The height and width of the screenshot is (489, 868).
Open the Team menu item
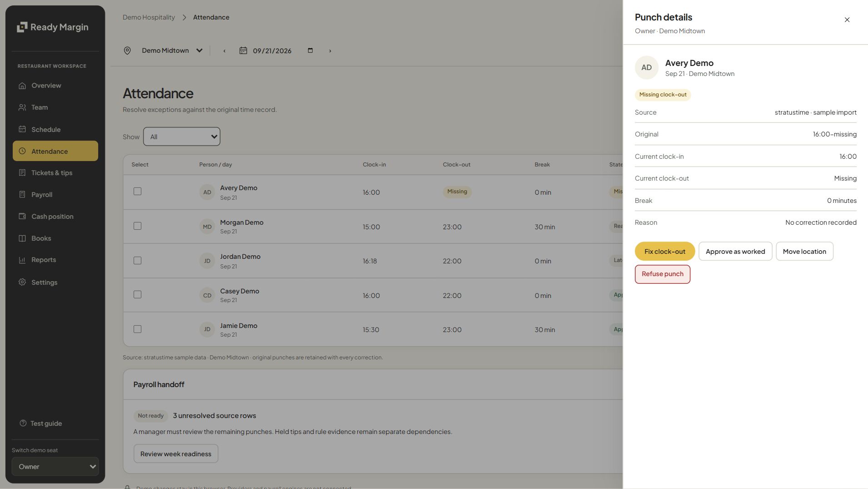coord(55,107)
